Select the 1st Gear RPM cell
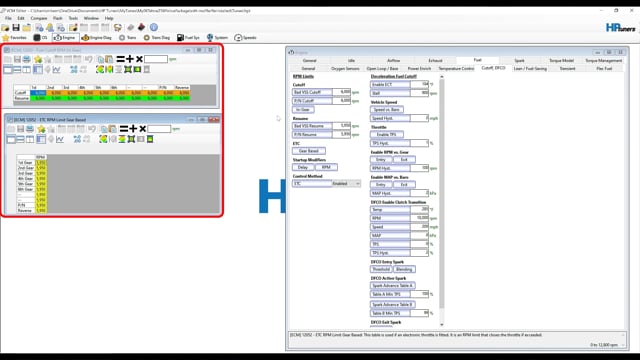 point(40,162)
